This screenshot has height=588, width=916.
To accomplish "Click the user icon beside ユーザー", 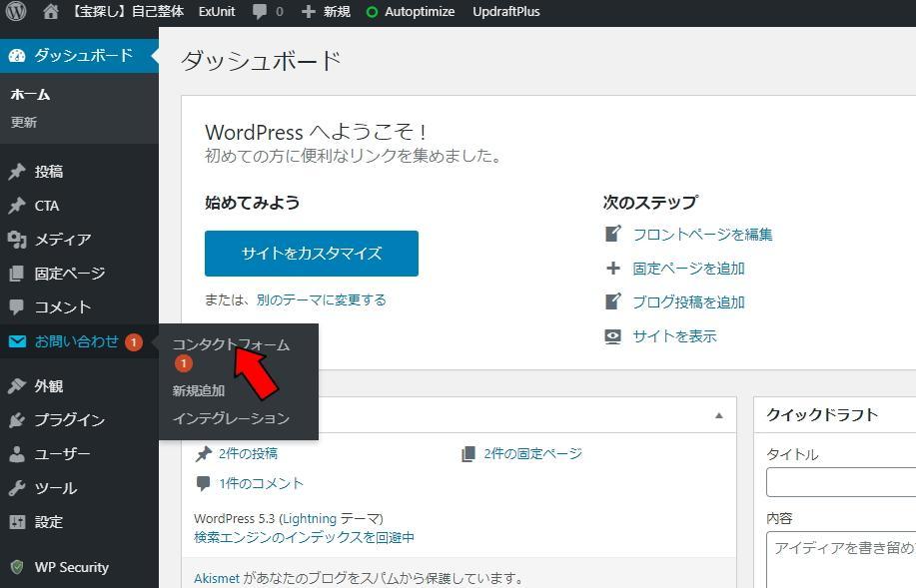I will point(17,453).
